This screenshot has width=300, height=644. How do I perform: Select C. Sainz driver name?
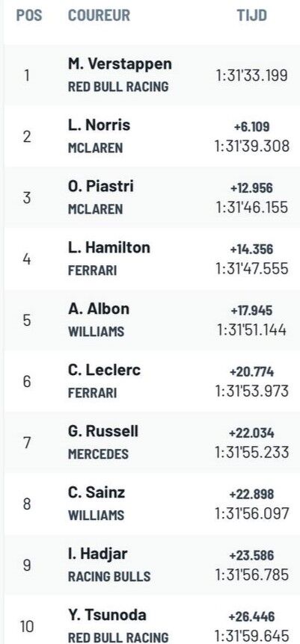[x=96, y=492]
